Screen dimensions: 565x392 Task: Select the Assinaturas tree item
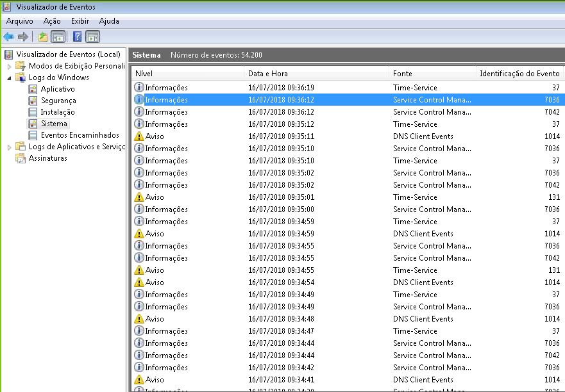tap(48, 158)
